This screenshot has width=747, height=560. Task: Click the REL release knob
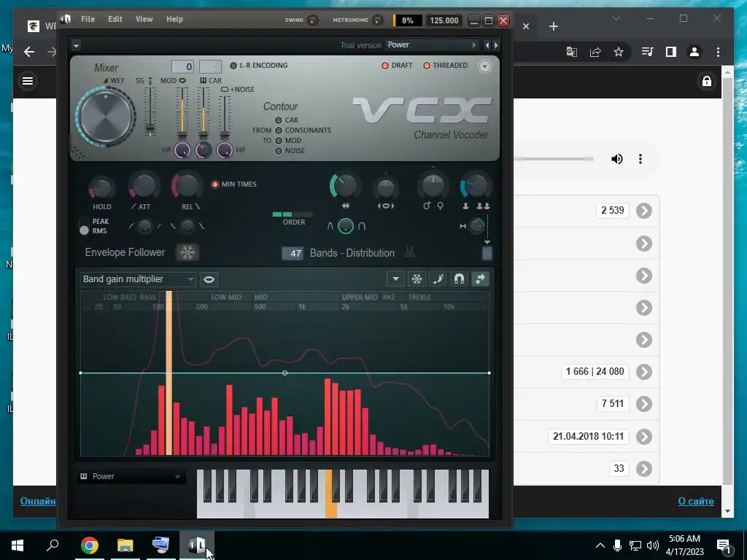(x=187, y=184)
